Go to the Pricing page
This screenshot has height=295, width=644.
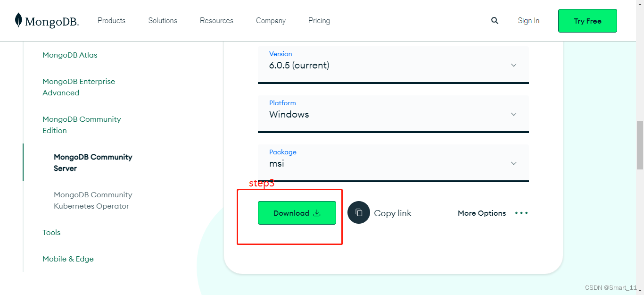[319, 21]
